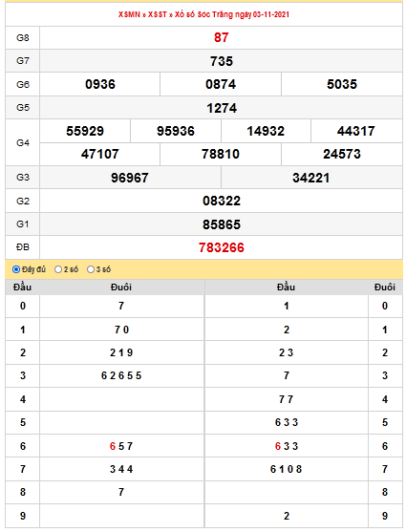Click the right "Đầu" column header
The image size is (406, 532).
286,287
